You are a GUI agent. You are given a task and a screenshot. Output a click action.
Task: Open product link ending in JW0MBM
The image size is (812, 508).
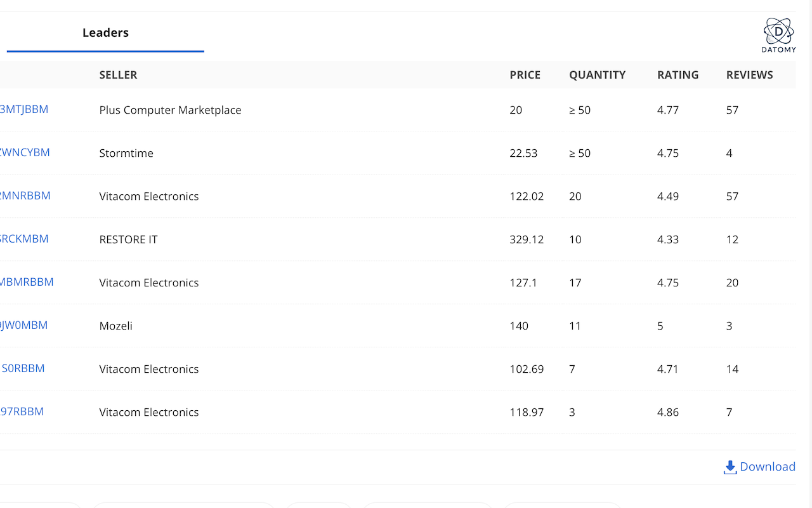(x=24, y=325)
